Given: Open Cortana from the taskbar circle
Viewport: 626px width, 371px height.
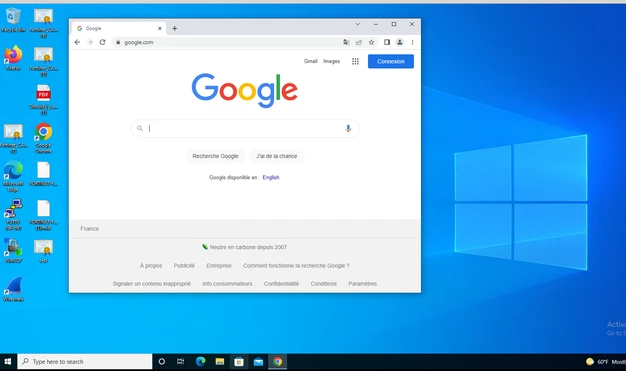Looking at the screenshot, I should click(x=162, y=362).
